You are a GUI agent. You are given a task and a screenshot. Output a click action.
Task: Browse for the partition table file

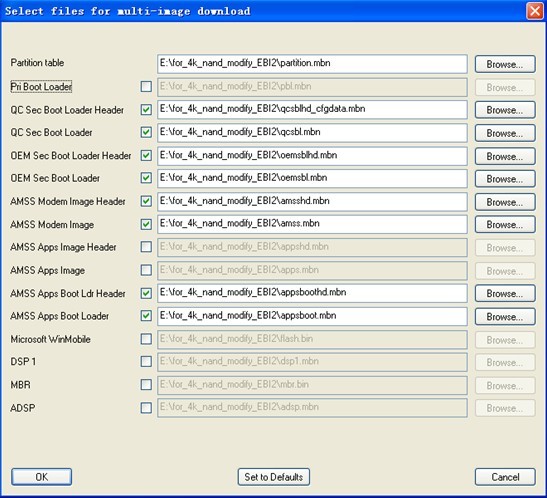pyautogui.click(x=505, y=64)
